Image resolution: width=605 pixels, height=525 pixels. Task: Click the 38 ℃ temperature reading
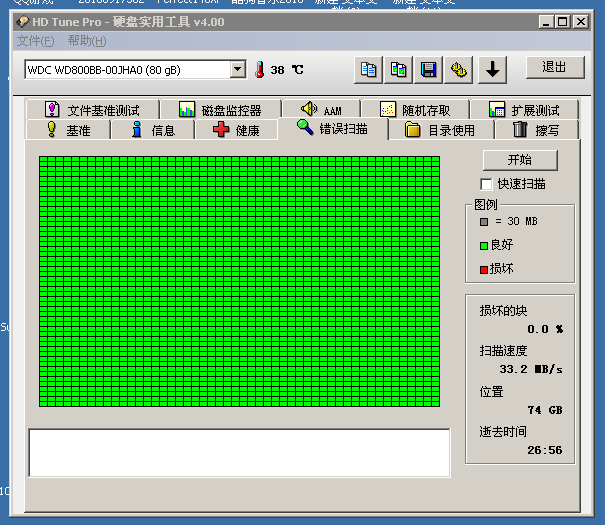(x=287, y=70)
